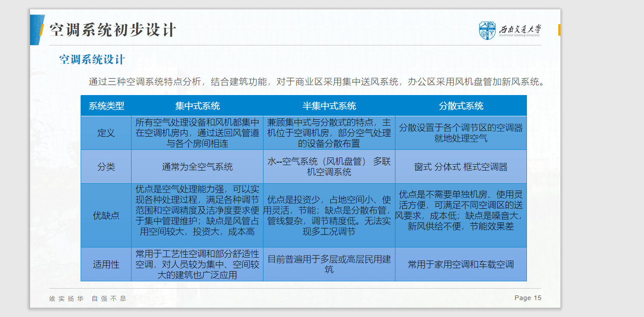
Task: Click the 优缺点 row label
Action: click(106, 216)
